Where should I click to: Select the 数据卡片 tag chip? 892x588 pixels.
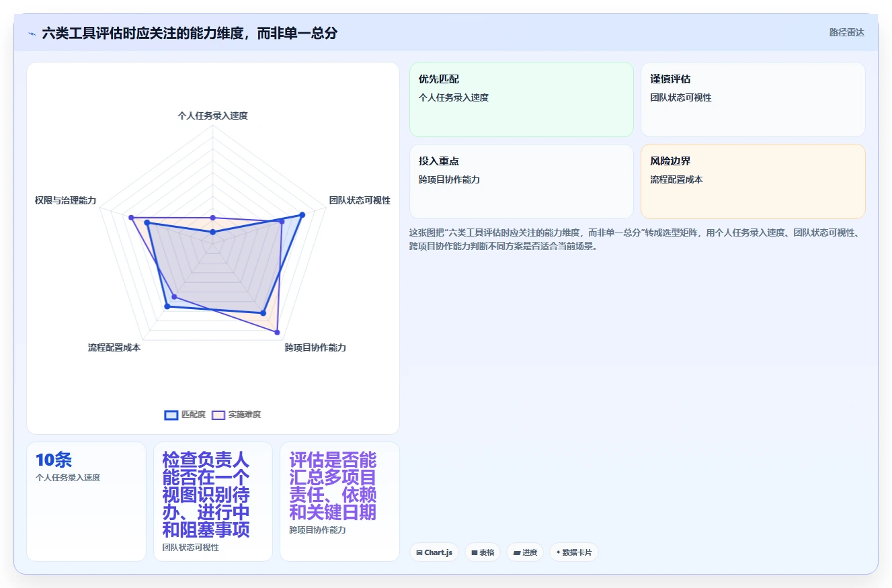coord(574,552)
